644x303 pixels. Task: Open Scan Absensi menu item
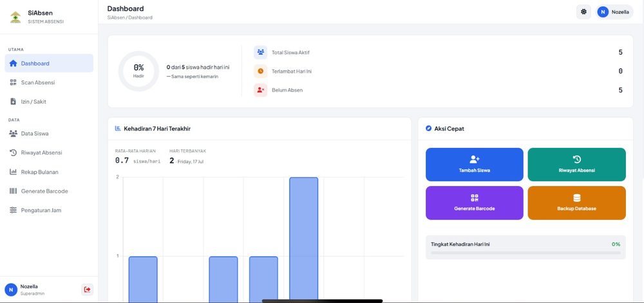tap(49, 82)
